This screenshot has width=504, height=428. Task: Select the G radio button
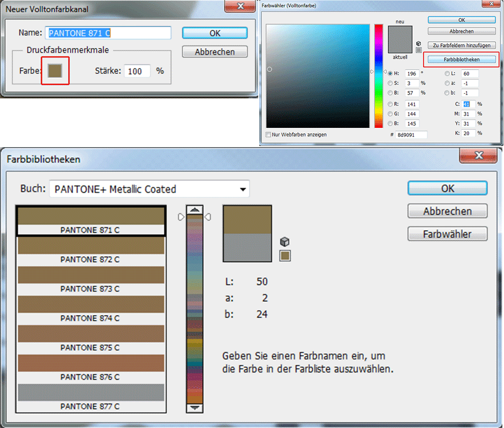coord(390,113)
